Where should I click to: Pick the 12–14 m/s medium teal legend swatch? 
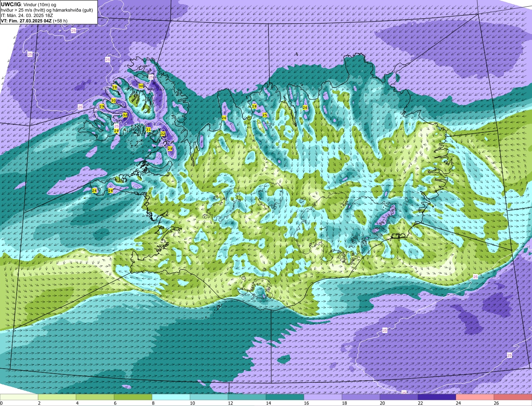[x=247, y=397]
